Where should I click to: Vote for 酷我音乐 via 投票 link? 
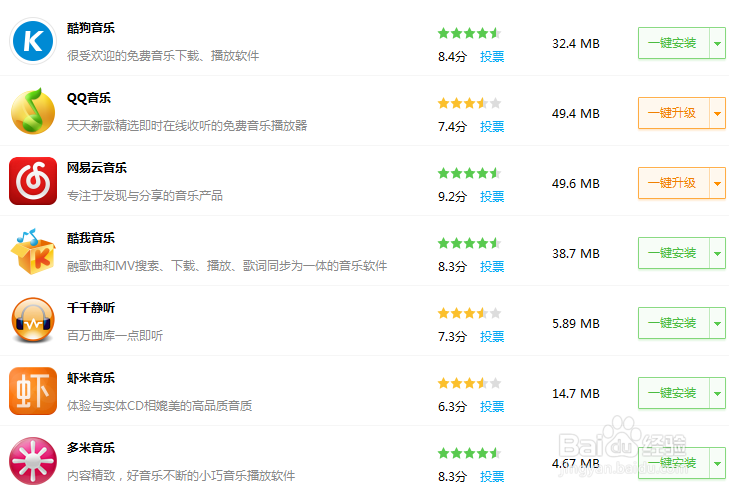(492, 266)
